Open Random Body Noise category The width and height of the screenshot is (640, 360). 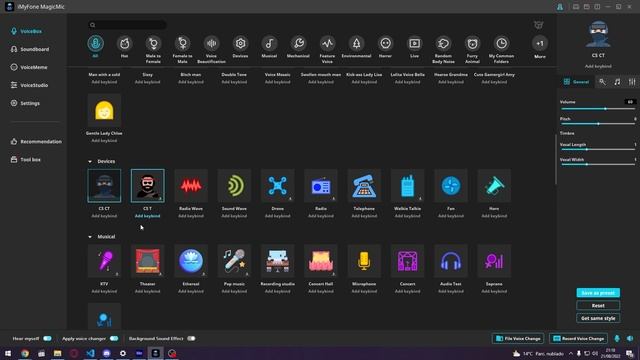(443, 43)
